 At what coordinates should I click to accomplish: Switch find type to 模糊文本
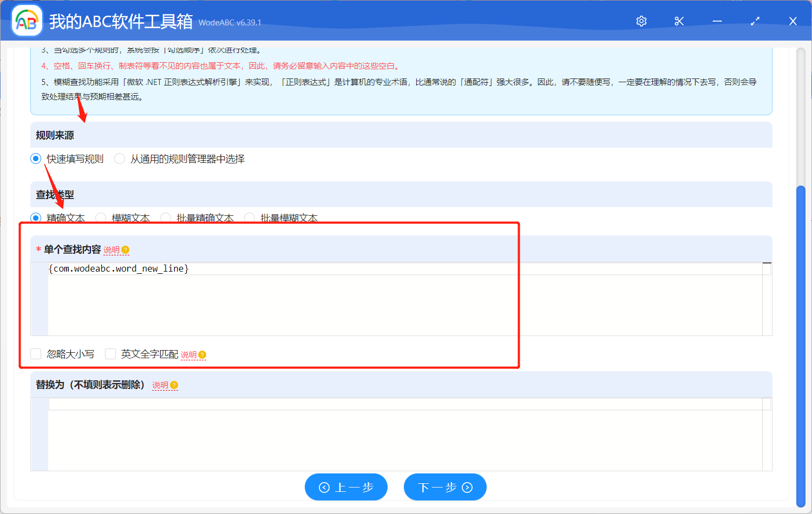click(x=101, y=218)
